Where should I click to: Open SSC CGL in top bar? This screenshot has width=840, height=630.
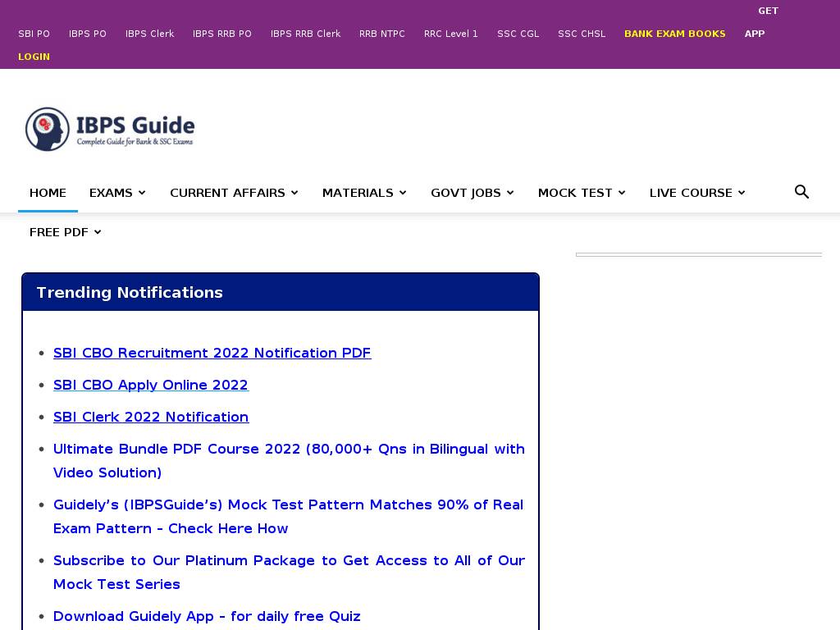coord(518,34)
